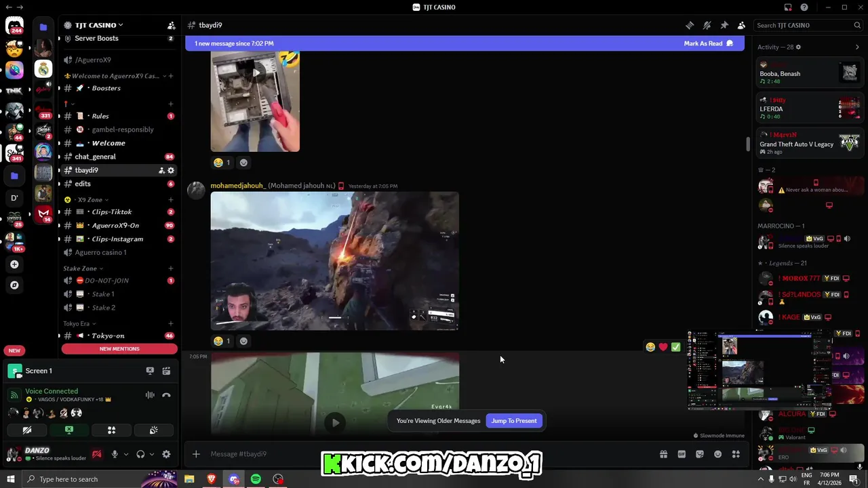Open NEW MENTIONS pill in channel list

coord(119,349)
